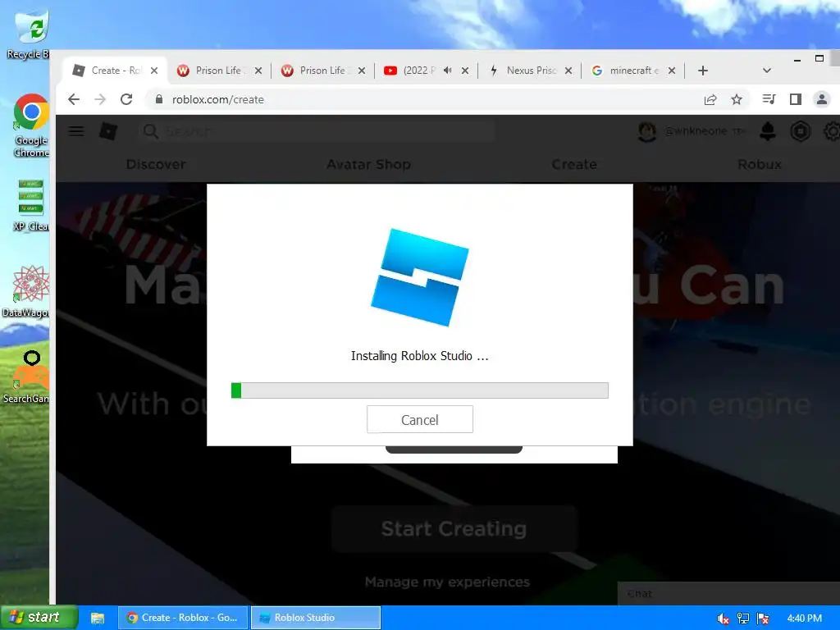Switch to the Create - Roblox tab

pos(115,71)
